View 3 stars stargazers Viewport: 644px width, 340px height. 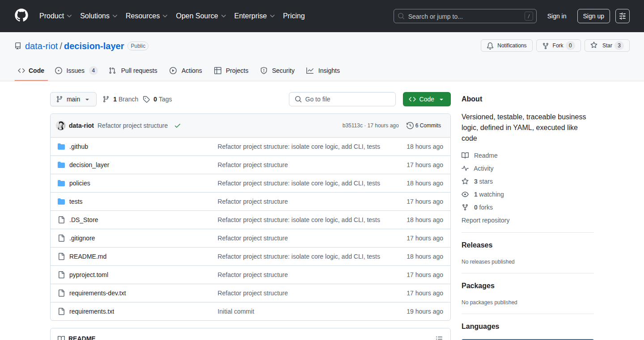pos(477,181)
